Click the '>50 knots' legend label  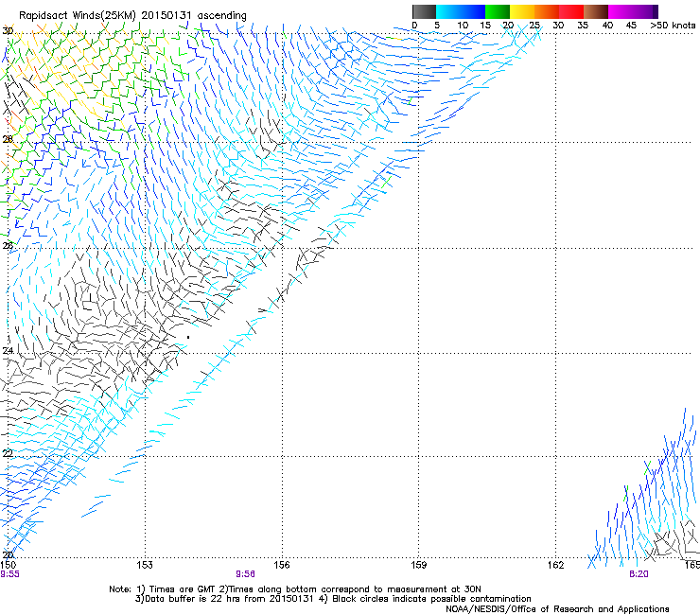click(x=673, y=26)
